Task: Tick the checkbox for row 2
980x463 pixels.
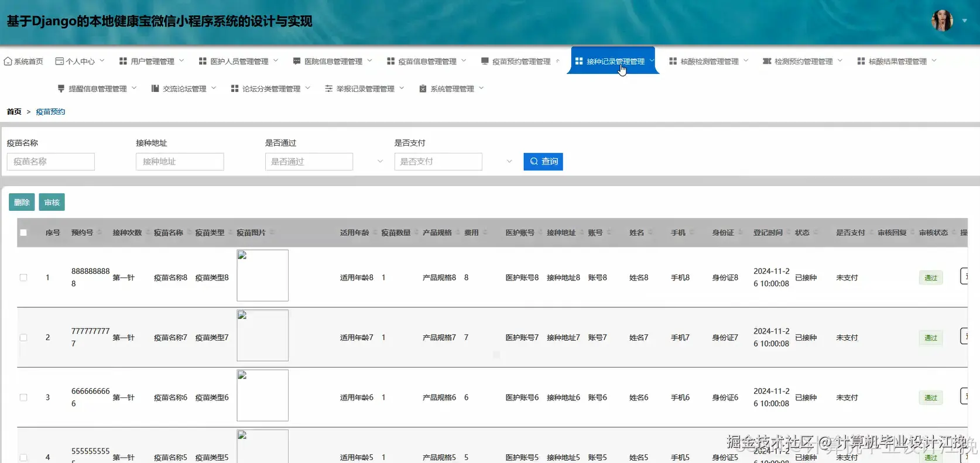Action: tap(23, 338)
